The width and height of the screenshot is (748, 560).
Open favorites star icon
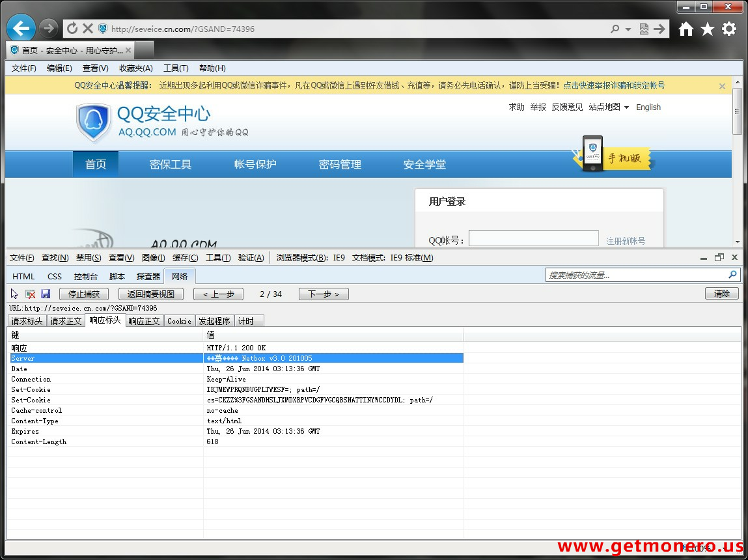click(707, 29)
